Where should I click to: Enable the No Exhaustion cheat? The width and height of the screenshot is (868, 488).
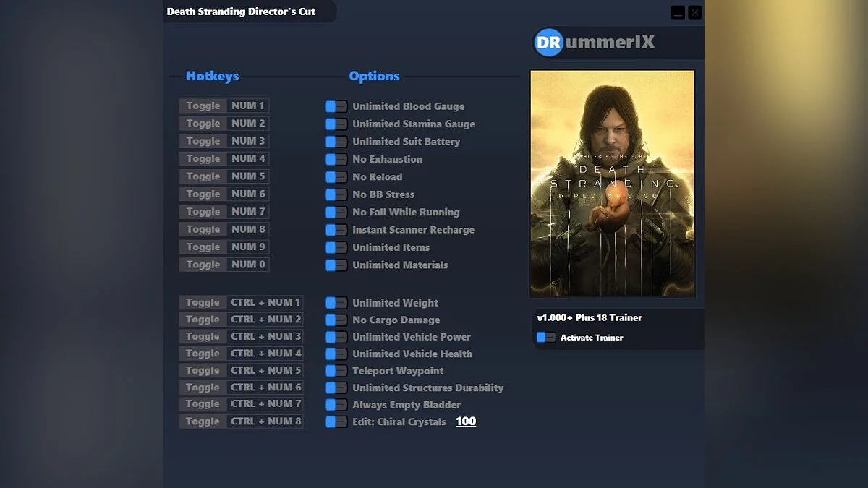[336, 159]
